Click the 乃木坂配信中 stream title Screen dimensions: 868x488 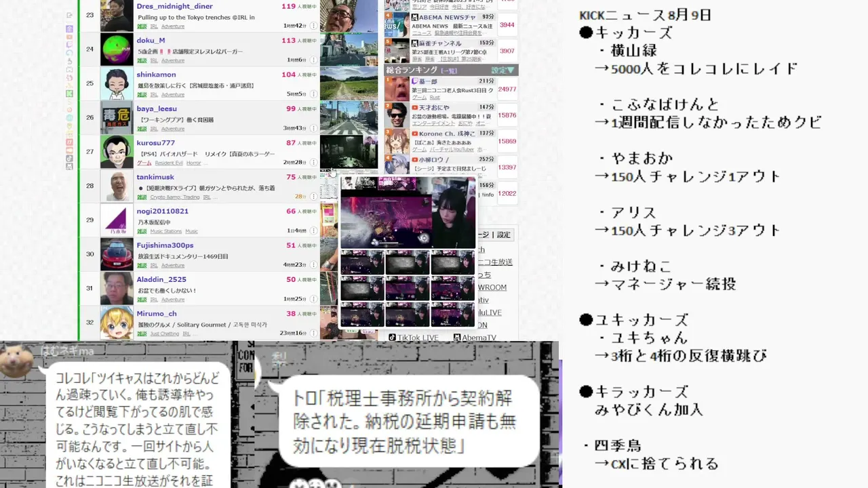[x=155, y=222]
